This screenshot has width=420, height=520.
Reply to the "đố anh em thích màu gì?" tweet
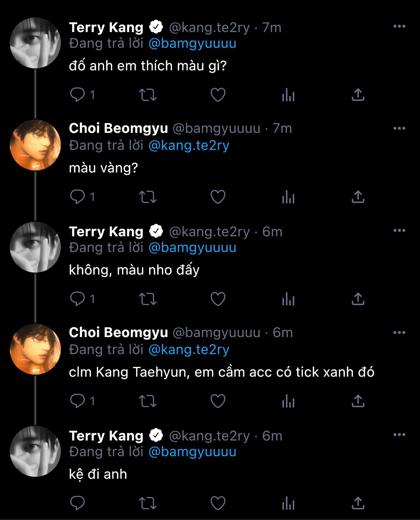pos(78,95)
